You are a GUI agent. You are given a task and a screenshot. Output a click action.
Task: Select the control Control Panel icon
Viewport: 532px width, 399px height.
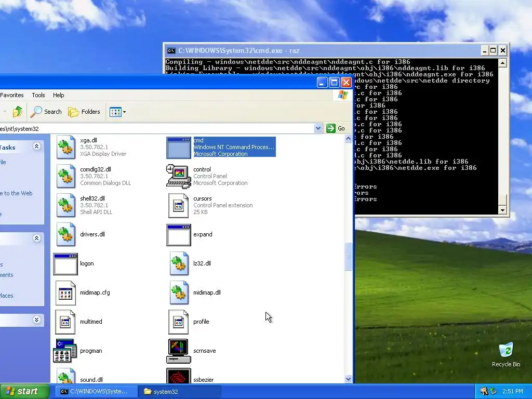pyautogui.click(x=179, y=177)
